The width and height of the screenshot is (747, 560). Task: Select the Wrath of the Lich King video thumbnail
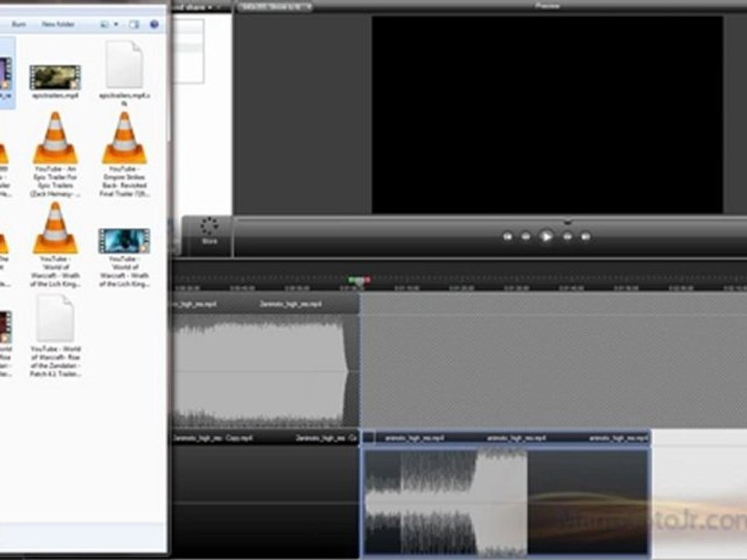[124, 241]
